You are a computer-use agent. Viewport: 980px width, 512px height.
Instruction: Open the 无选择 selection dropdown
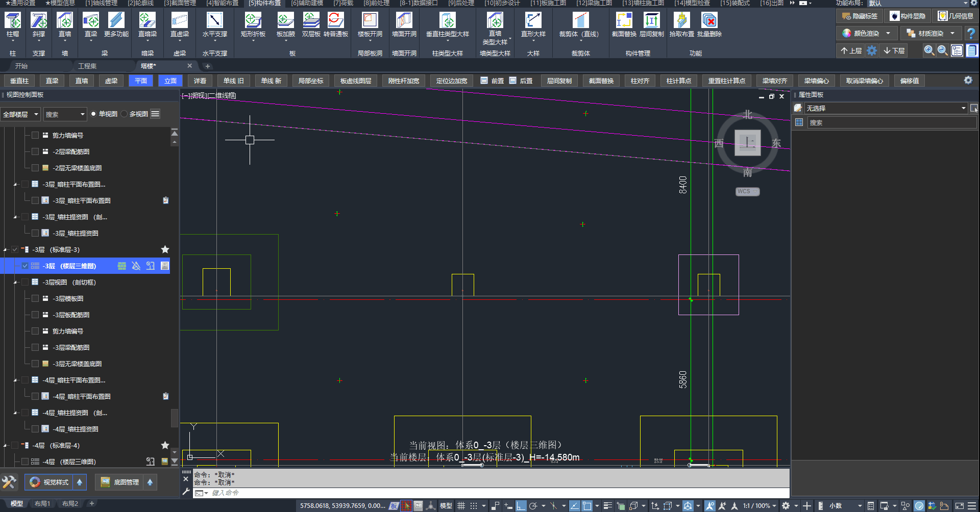886,108
